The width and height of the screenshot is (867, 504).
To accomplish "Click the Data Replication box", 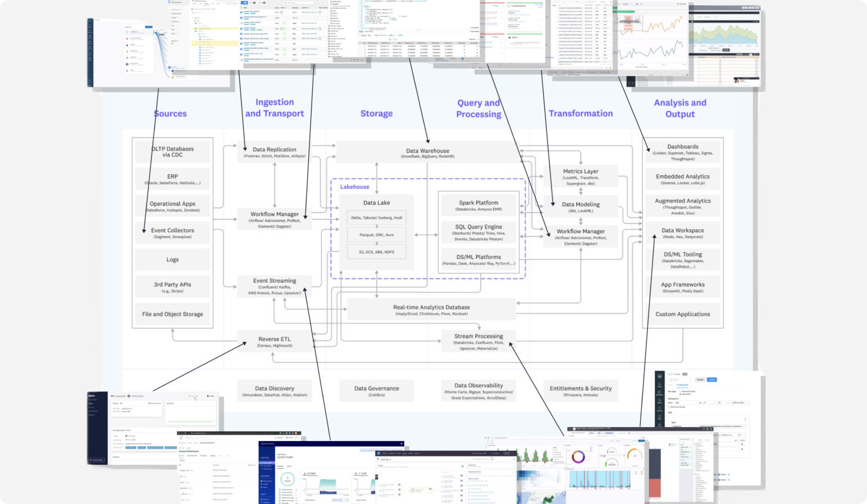I will coord(275,152).
